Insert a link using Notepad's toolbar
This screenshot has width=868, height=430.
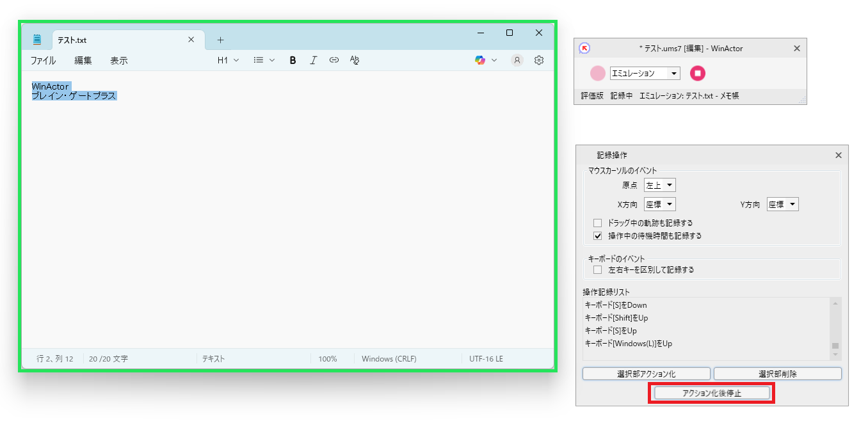[334, 60]
